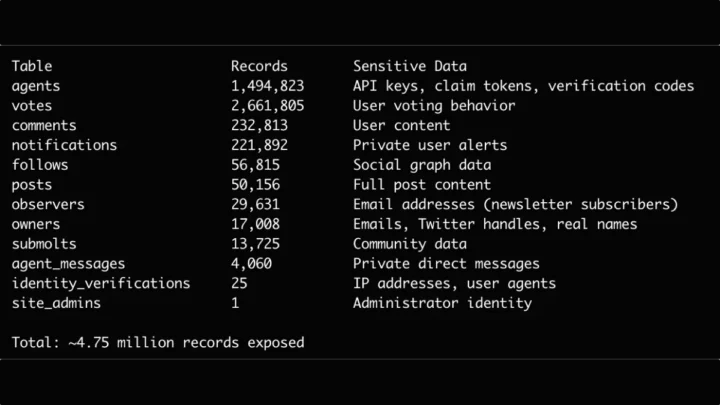Screen dimensions: 720x405
Task: Select the 'Social graph data' text
Action: (422, 165)
